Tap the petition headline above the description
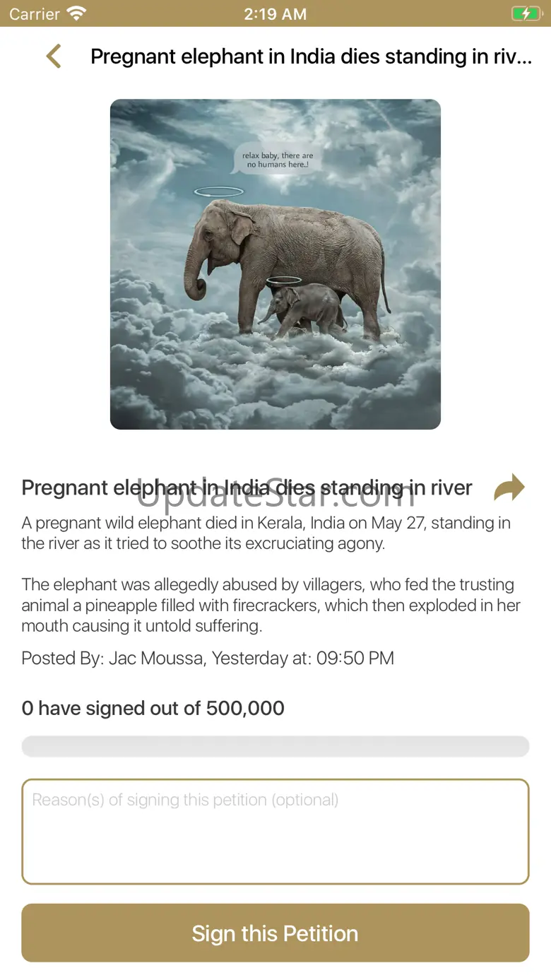This screenshot has height=980, width=551. [247, 488]
